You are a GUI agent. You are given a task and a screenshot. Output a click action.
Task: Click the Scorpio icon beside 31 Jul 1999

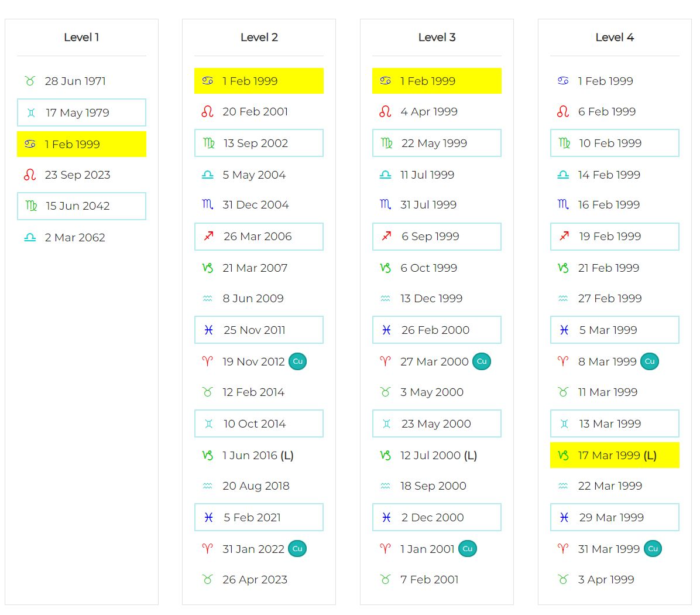(x=385, y=204)
